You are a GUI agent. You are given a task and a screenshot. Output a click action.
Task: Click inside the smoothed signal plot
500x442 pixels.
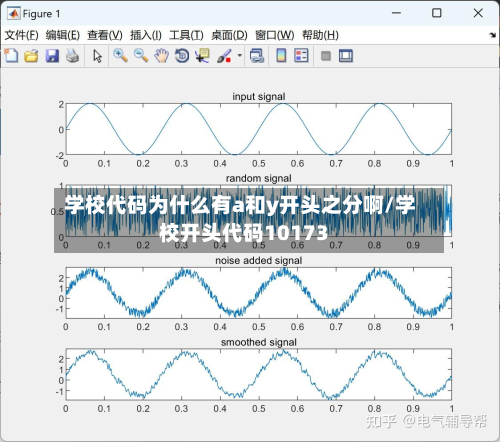point(259,374)
